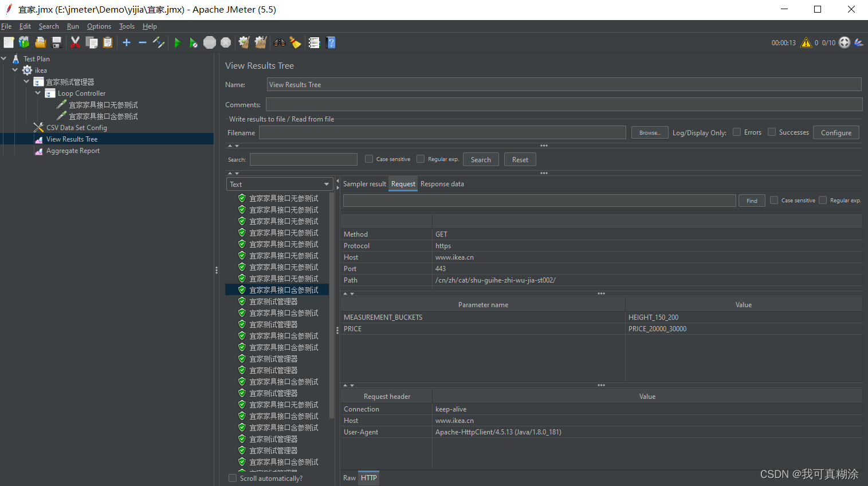
Task: Click collapse arrows above the Search row
Action: click(233, 146)
